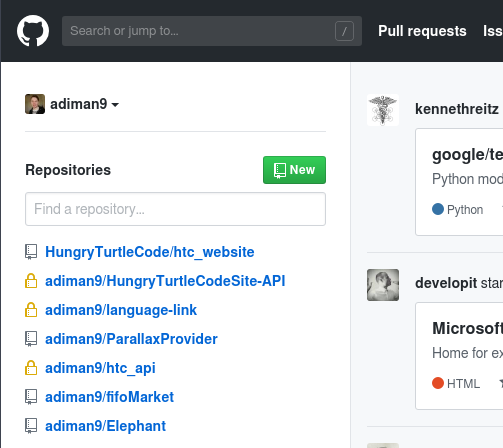Click repo icon beside adiman9/fifoMarket
The width and height of the screenshot is (503, 448).
[x=31, y=397]
